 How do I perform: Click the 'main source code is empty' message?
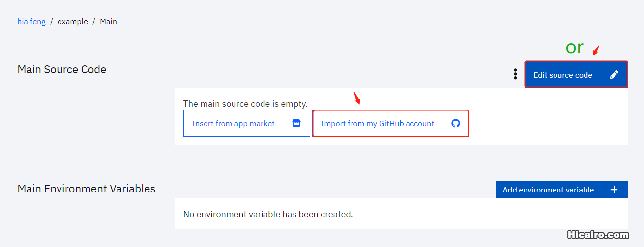tap(245, 104)
